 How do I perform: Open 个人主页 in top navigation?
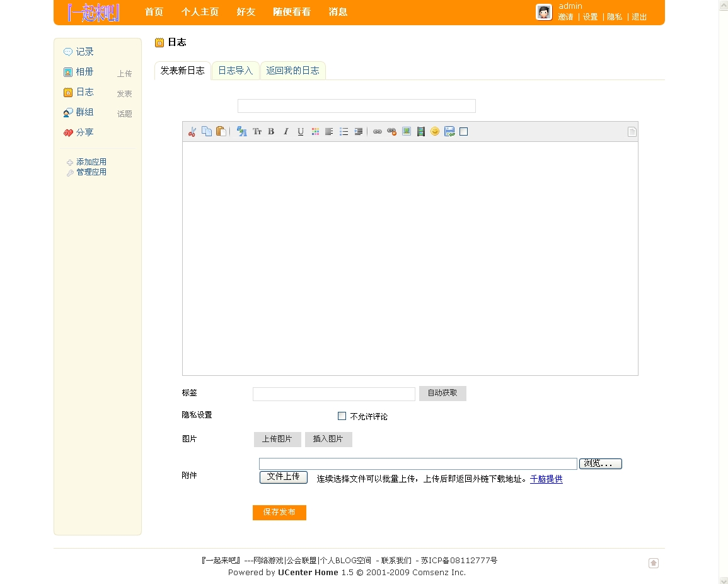coord(200,11)
